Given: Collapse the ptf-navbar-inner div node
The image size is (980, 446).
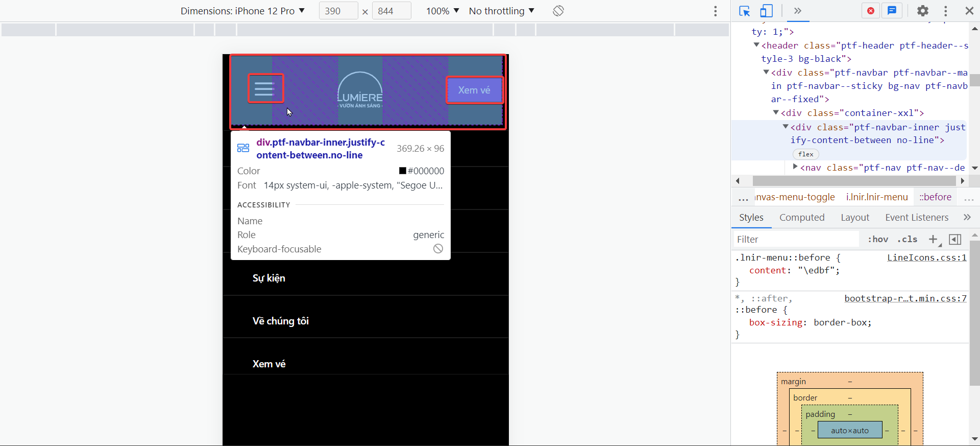Looking at the screenshot, I should 786,127.
